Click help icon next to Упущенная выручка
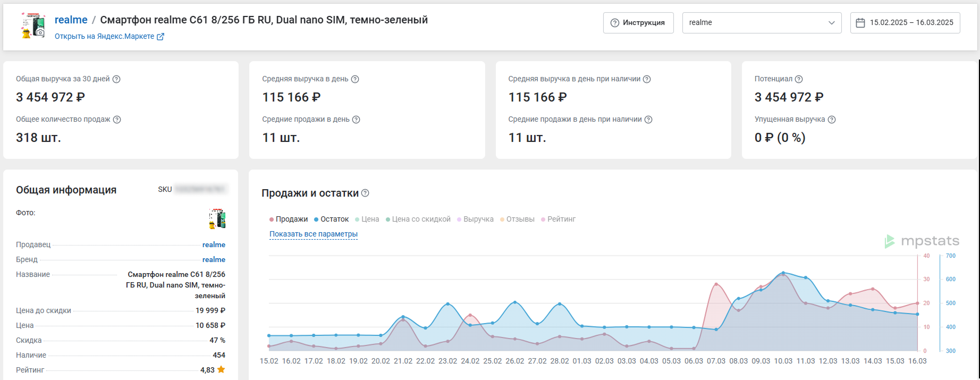The image size is (980, 380). (832, 120)
